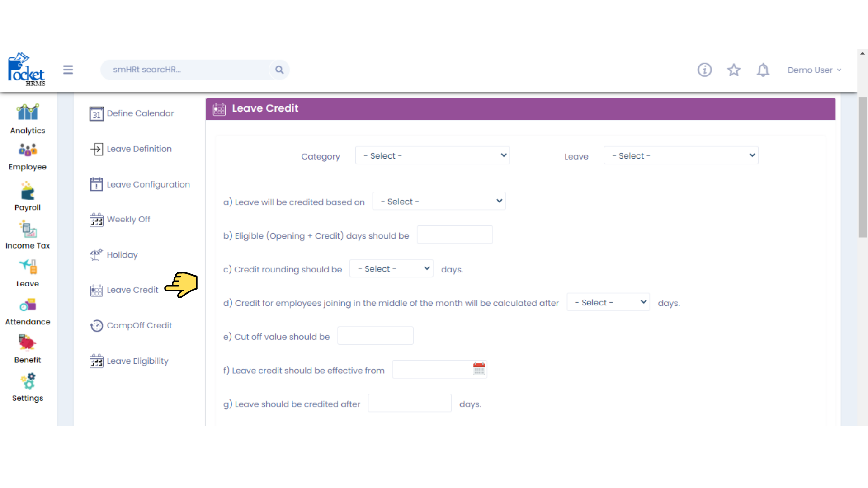The image size is (868, 488).
Task: Open the effective-from date picker icon
Action: (x=479, y=369)
